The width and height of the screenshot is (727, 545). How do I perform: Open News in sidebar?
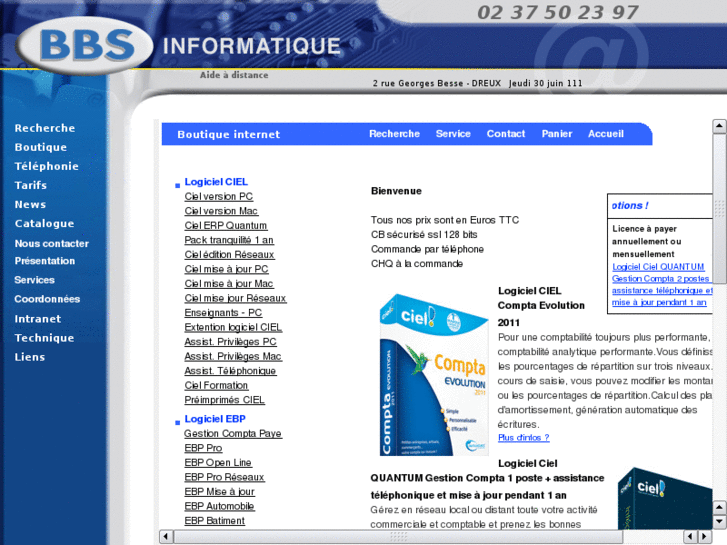[x=30, y=204]
